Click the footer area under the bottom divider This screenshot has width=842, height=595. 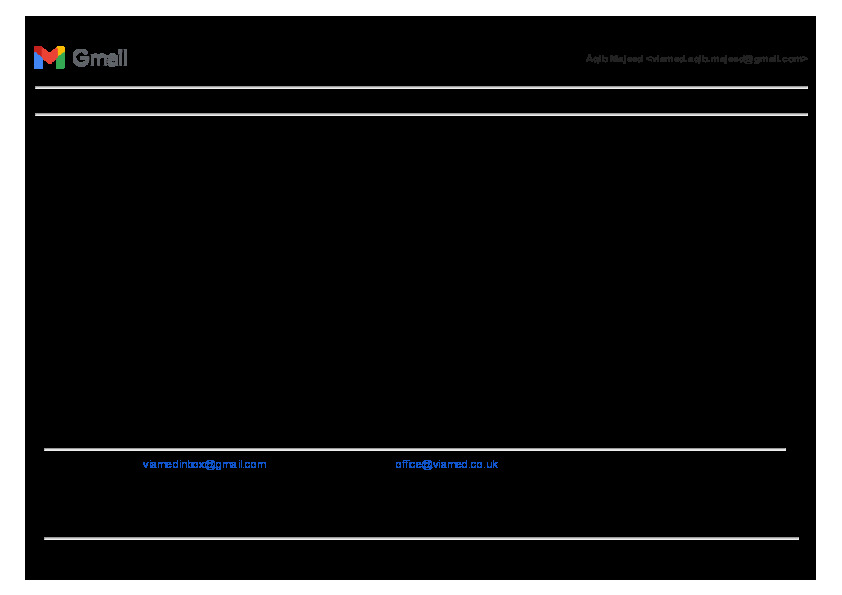tap(420, 560)
